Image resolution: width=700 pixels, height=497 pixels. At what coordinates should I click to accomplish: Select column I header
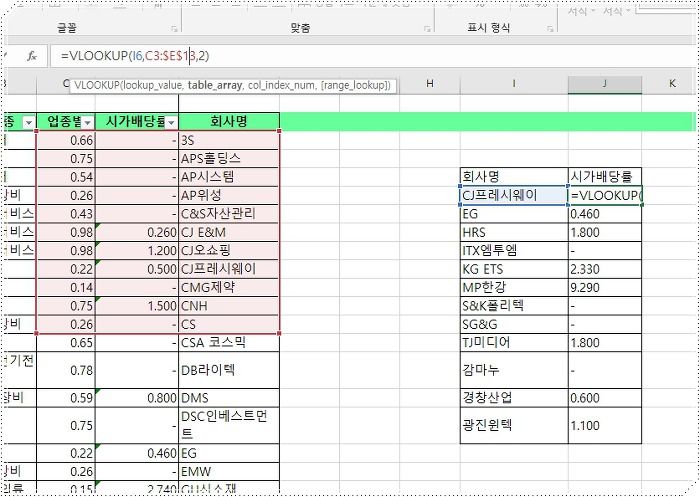coord(514,84)
